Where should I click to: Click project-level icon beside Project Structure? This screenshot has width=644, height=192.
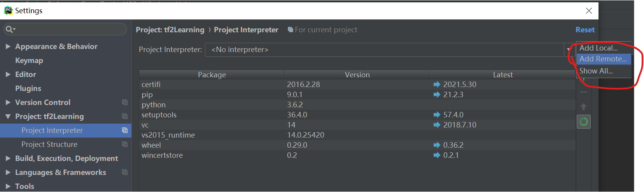(125, 144)
